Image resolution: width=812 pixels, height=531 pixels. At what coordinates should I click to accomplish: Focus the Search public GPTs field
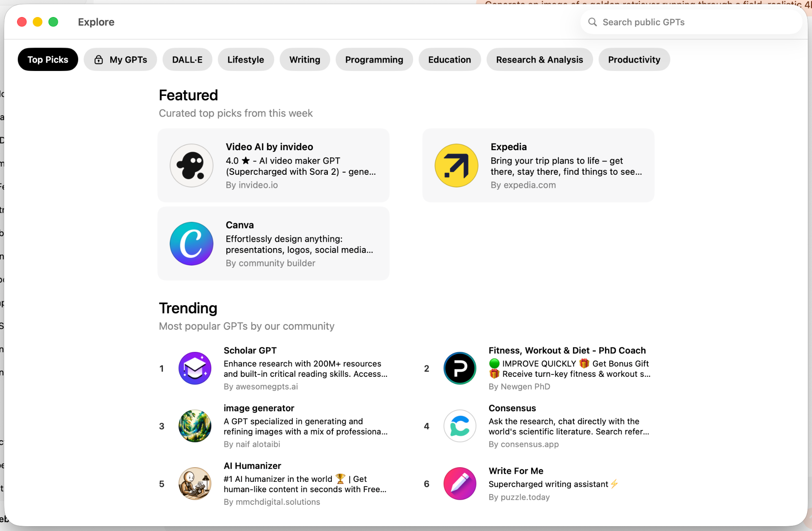[691, 22]
